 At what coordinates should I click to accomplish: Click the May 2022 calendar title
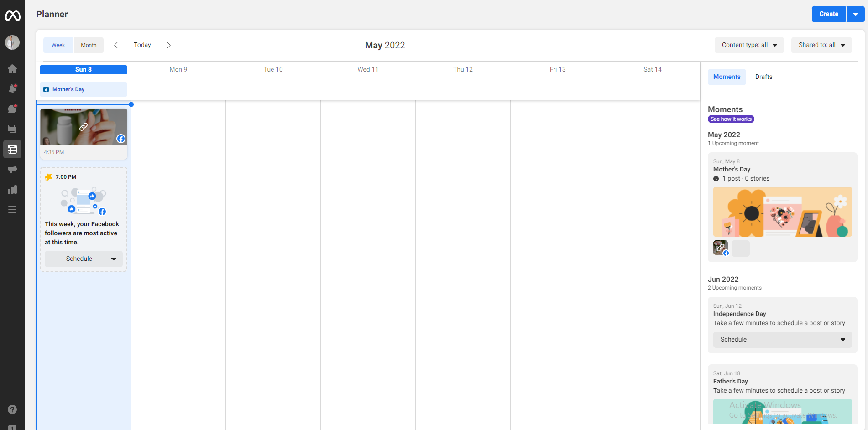click(385, 45)
